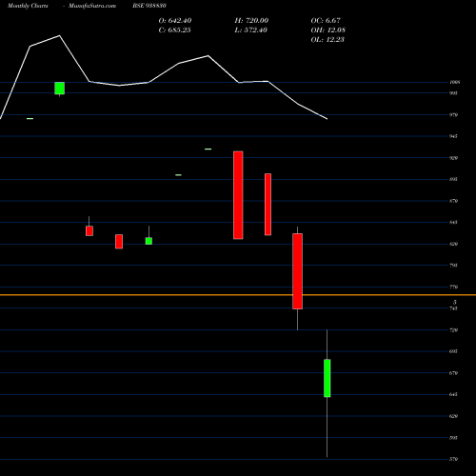476x476 pixels.
Task: Click the "OC: 6.67" reading
Action: (326, 21)
